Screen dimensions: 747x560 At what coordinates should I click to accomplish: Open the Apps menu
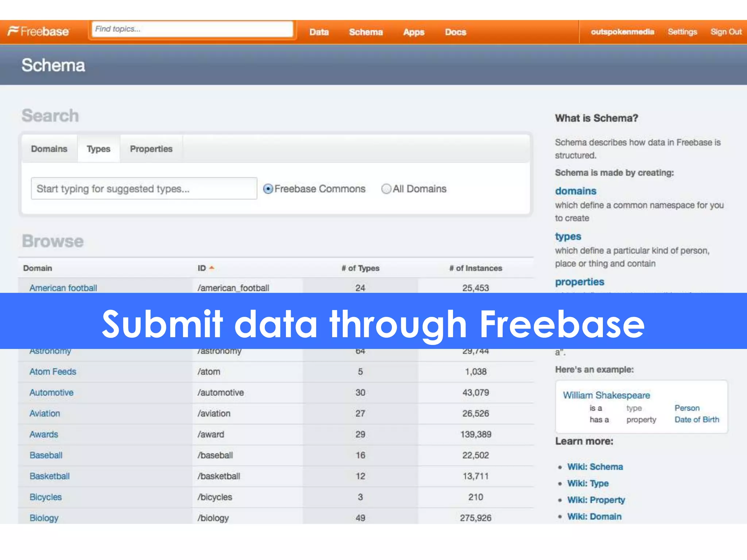tap(414, 32)
